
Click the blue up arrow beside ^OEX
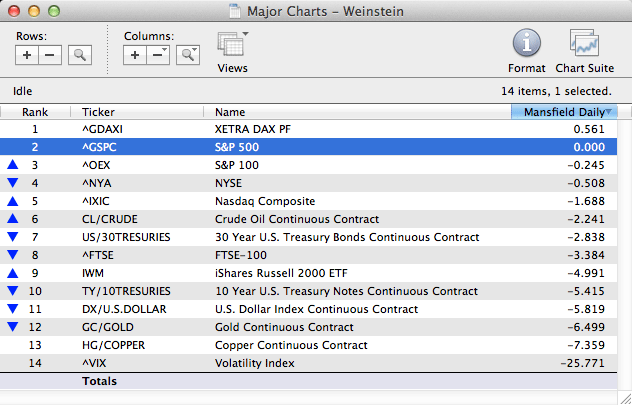click(x=11, y=165)
